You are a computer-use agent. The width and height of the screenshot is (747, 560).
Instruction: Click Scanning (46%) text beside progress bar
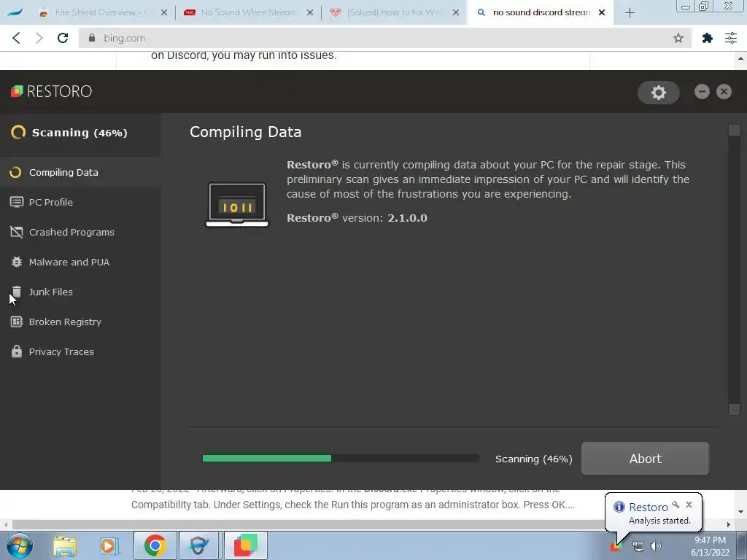pyautogui.click(x=533, y=459)
